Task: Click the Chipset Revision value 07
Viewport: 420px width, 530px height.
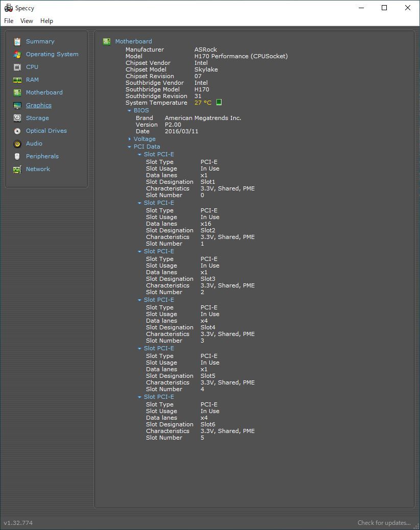Action: (x=197, y=76)
